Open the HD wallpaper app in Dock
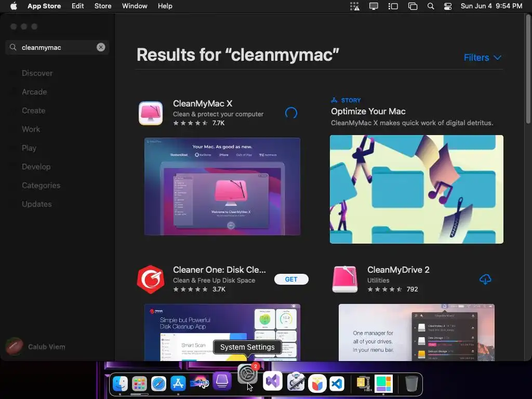Image resolution: width=532 pixels, height=399 pixels. (x=200, y=383)
